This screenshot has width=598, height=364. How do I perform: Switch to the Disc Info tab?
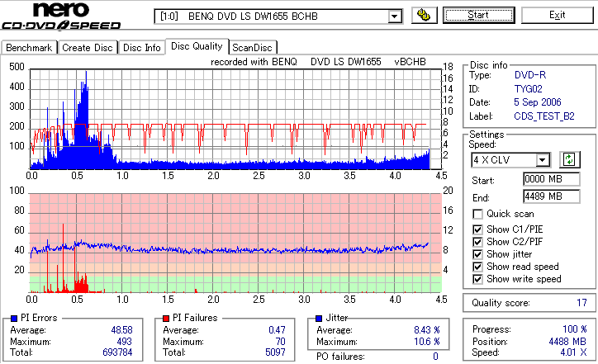(x=142, y=48)
